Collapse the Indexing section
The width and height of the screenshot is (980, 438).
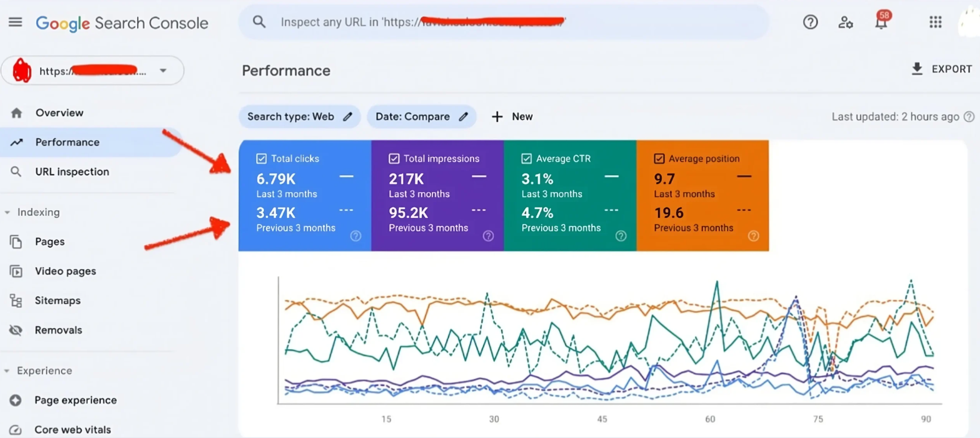tap(7, 212)
